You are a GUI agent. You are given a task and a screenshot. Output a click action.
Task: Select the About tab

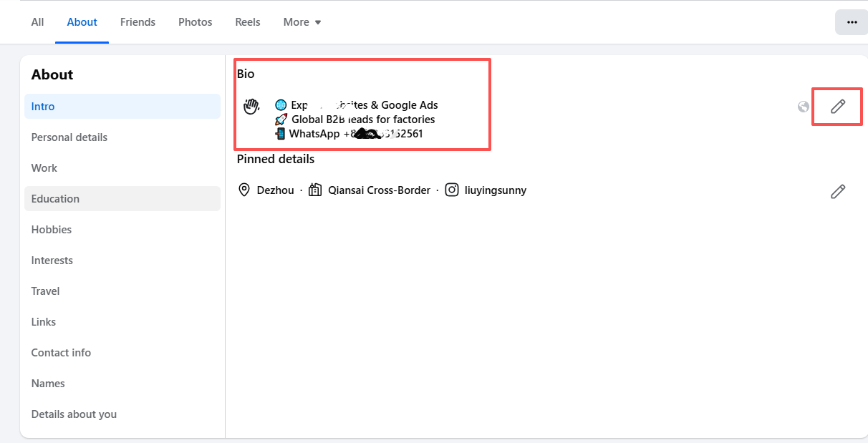pos(82,22)
